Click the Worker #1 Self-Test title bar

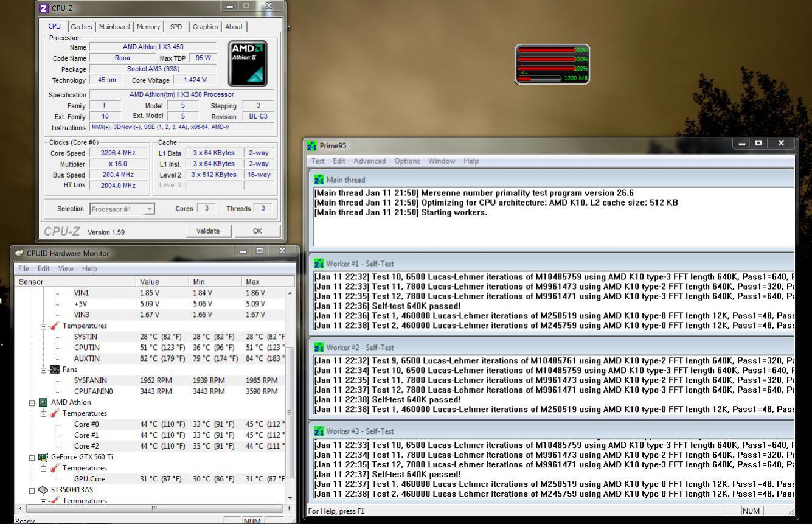(552, 264)
